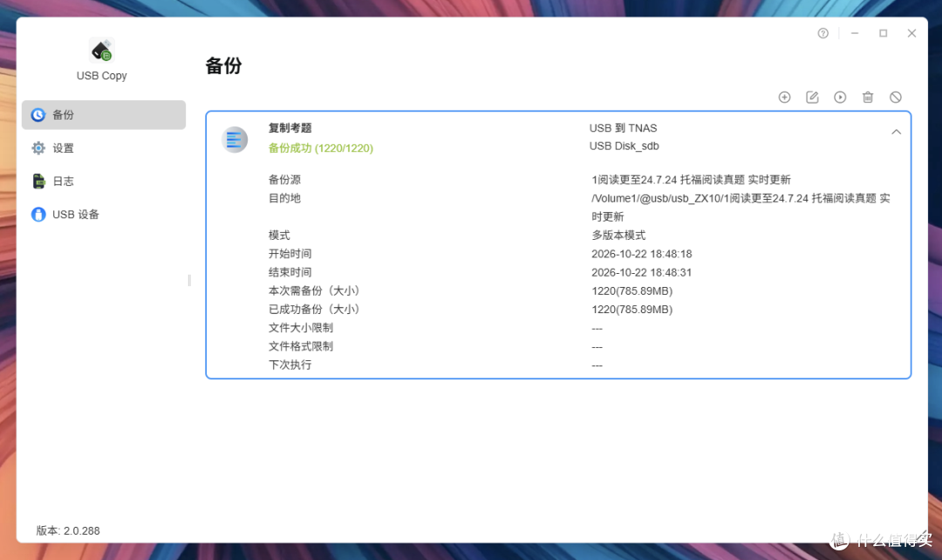Image resolution: width=942 pixels, height=560 pixels.
Task: Close the USB Copy window
Action: pyautogui.click(x=911, y=34)
